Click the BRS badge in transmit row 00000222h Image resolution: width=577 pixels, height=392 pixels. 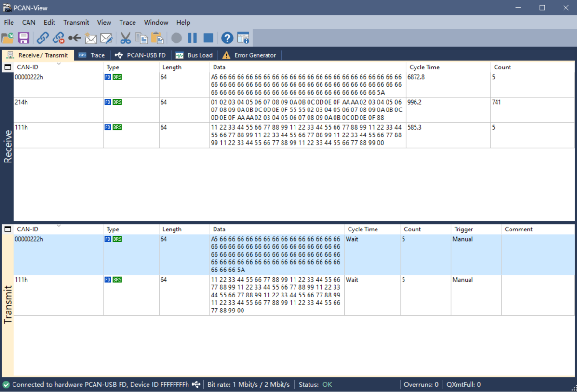118,239
